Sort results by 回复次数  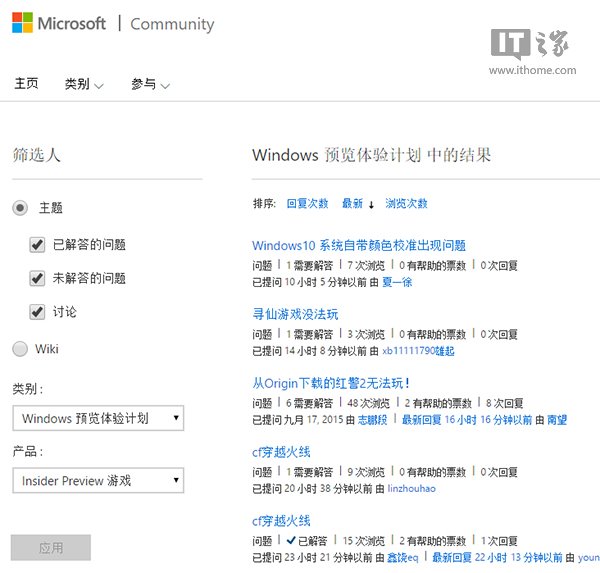307,203
